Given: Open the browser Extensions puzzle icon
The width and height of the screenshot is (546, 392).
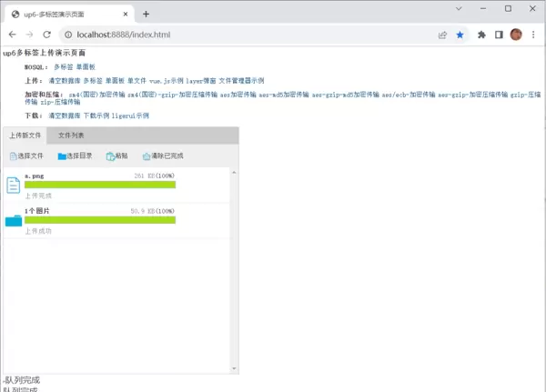Looking at the screenshot, I should 481,35.
